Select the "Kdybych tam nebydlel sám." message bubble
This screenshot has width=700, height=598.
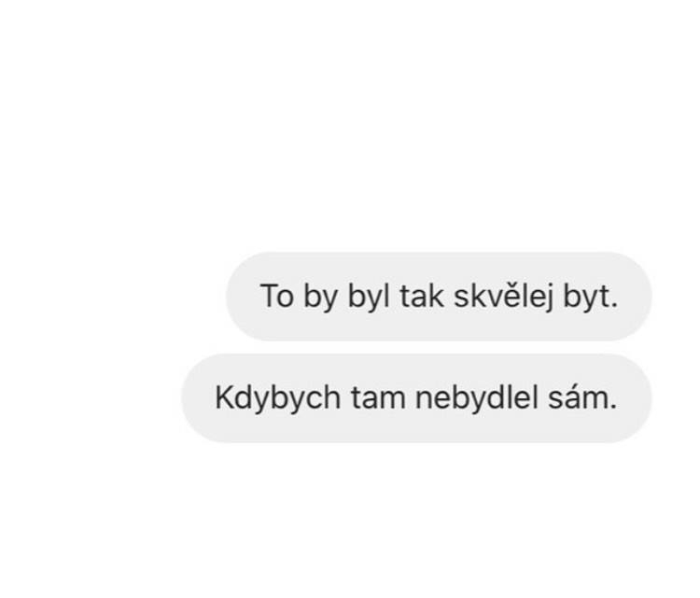click(x=416, y=398)
